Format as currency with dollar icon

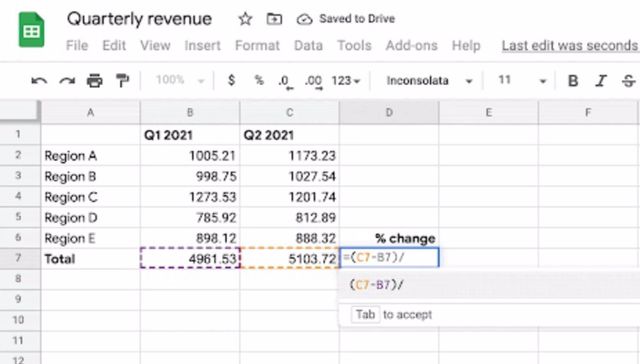pos(231,80)
